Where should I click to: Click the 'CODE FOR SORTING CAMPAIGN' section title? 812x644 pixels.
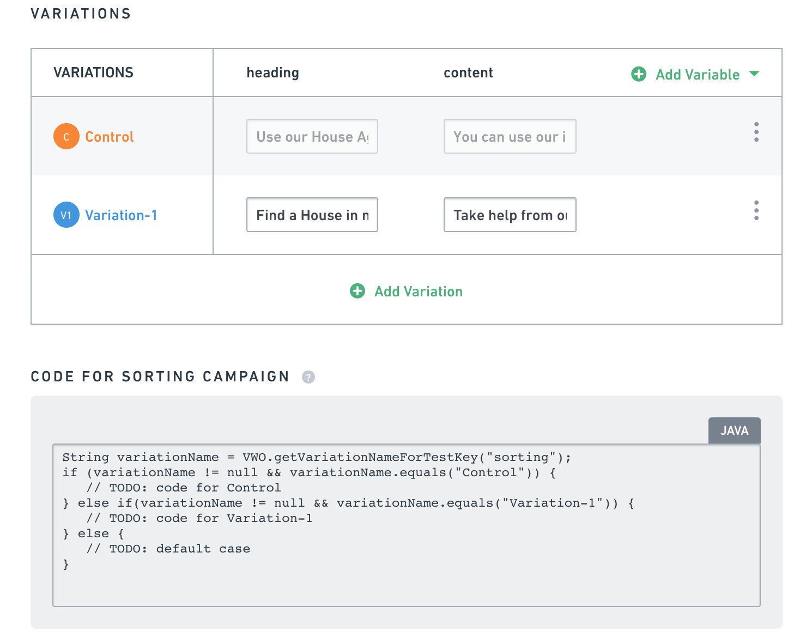pos(160,376)
